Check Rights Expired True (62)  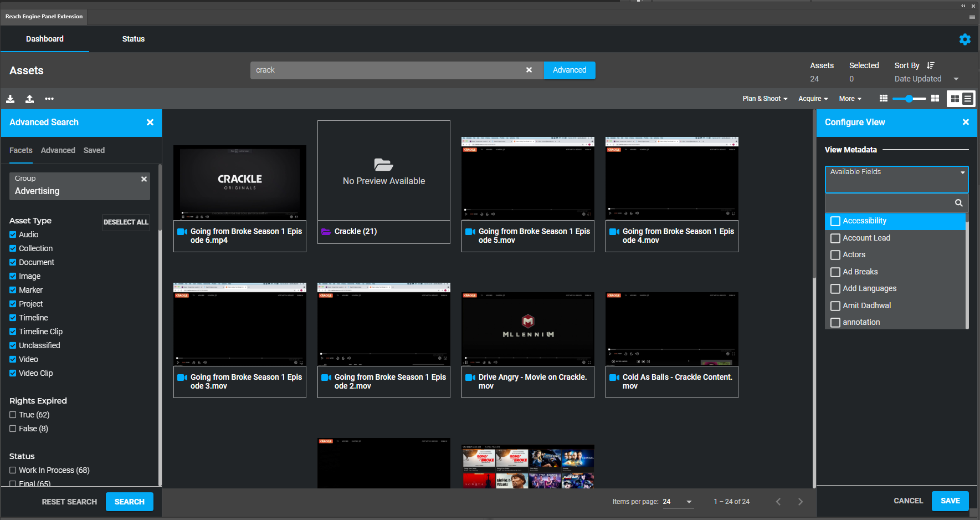[13, 415]
